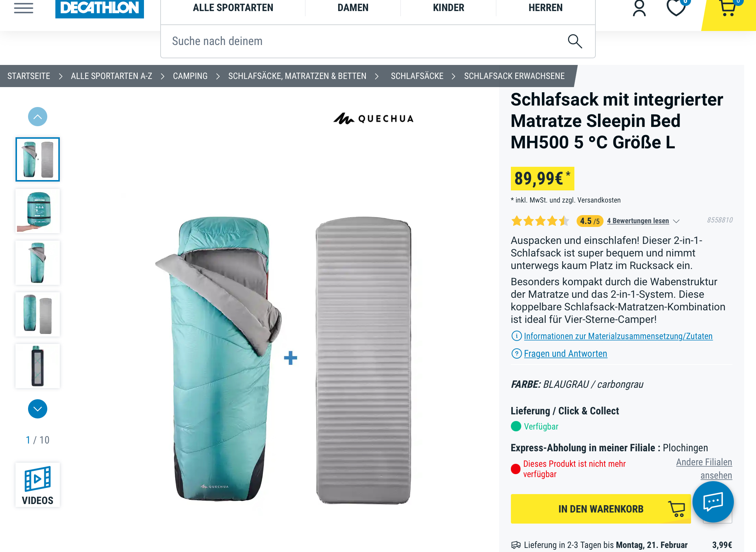Open the wishlist heart icon
The image size is (756, 552).
[676, 7]
